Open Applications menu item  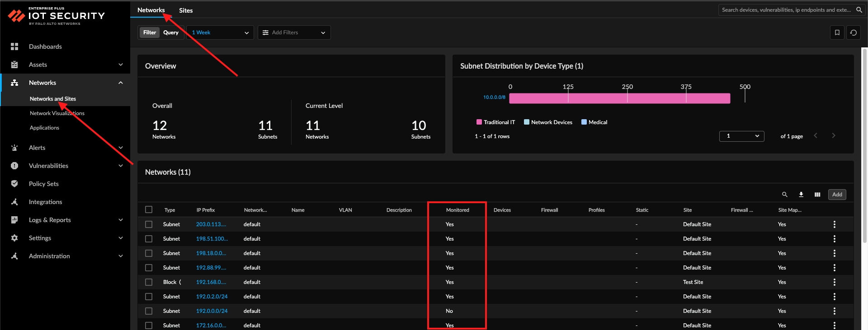tap(44, 128)
